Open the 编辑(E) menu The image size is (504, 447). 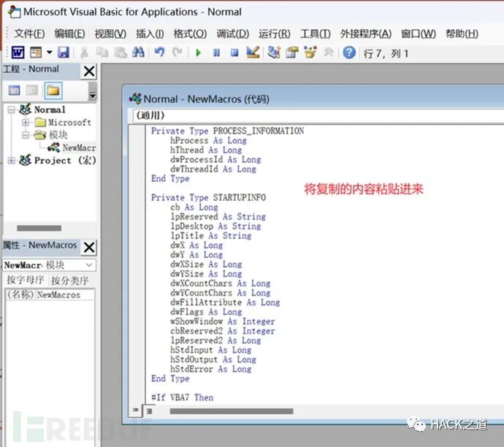69,34
